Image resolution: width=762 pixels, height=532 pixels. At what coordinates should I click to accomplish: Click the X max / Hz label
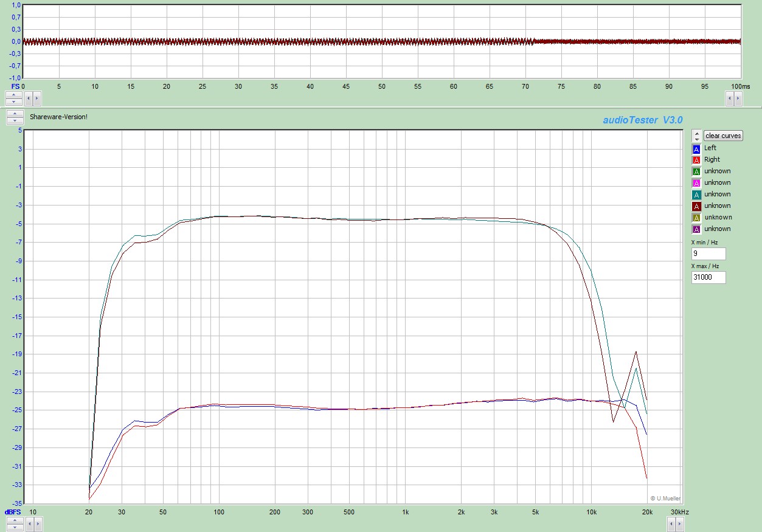[705, 266]
